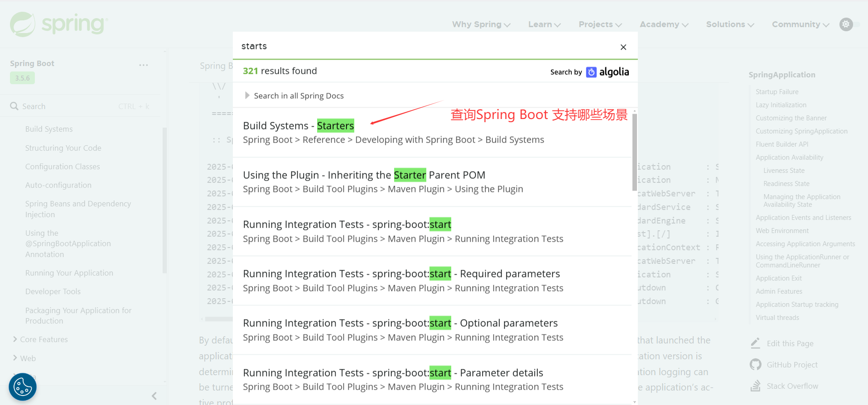Open spring-boot:start Optional parameters result
The width and height of the screenshot is (868, 405).
tap(432, 330)
